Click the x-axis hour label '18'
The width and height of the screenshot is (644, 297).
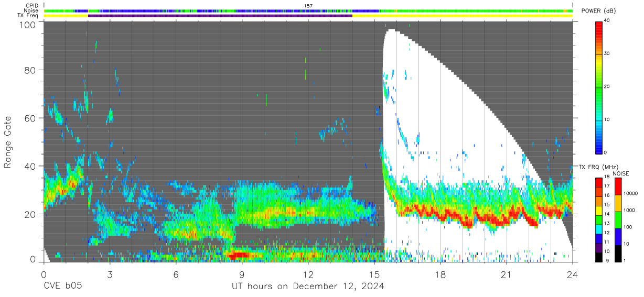coord(440,274)
